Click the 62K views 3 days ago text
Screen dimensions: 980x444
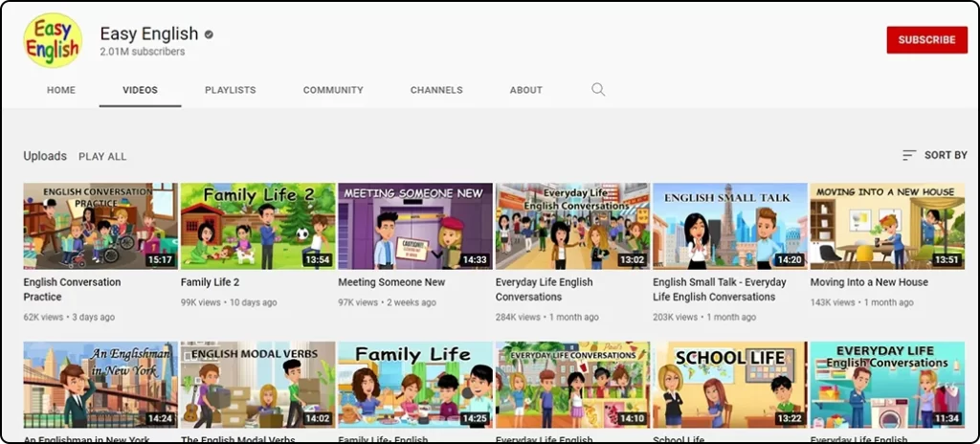click(x=69, y=317)
